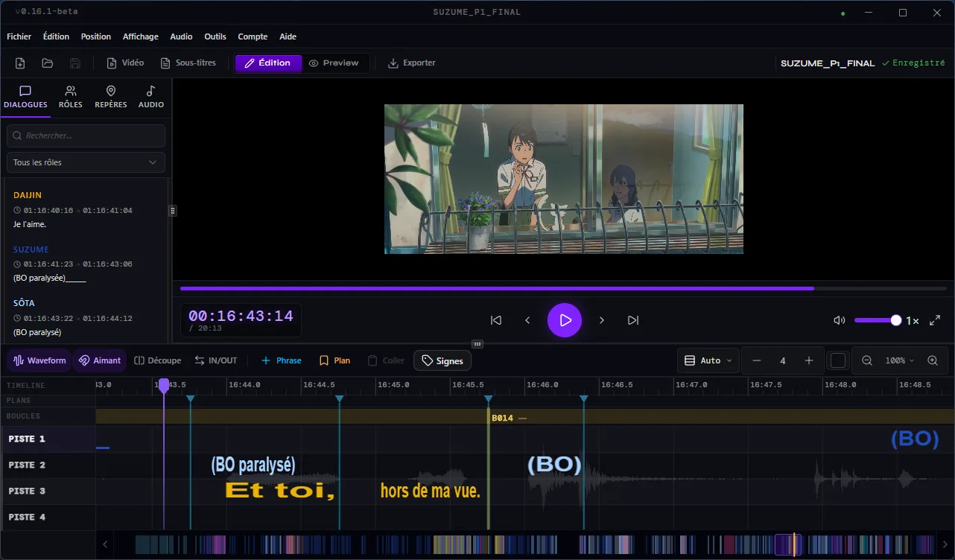Select the 'Et toi,' timeline clip
The height and width of the screenshot is (560, 955).
click(280, 491)
